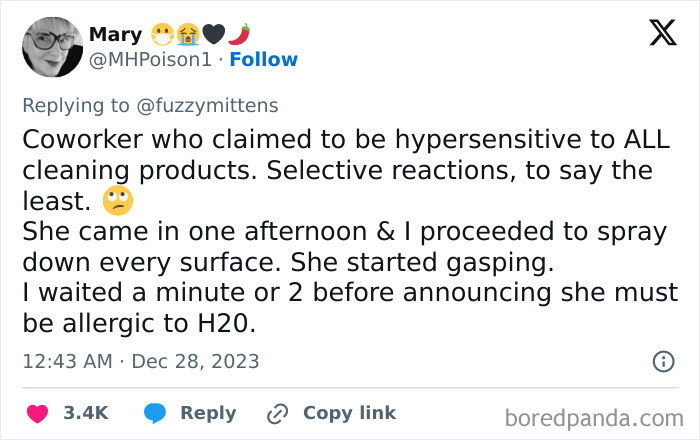The height and width of the screenshot is (440, 700).
Task: Click the 3.4K likes count
Action: tap(85, 413)
